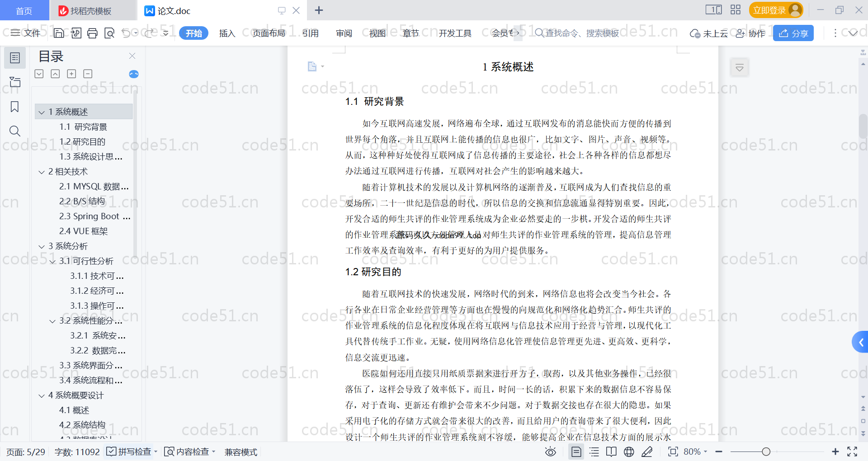The height and width of the screenshot is (461, 868).
Task: Click the blue smart outline assistant icon
Action: [x=134, y=74]
